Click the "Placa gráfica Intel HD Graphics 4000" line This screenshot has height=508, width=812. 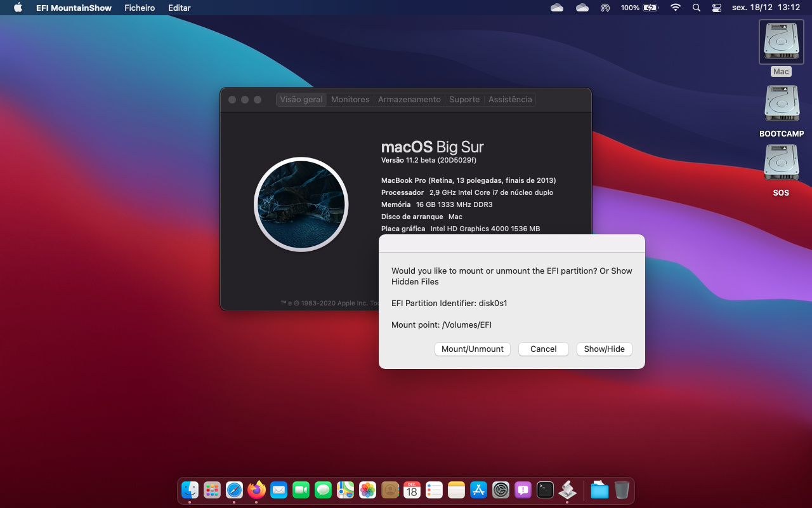click(461, 229)
